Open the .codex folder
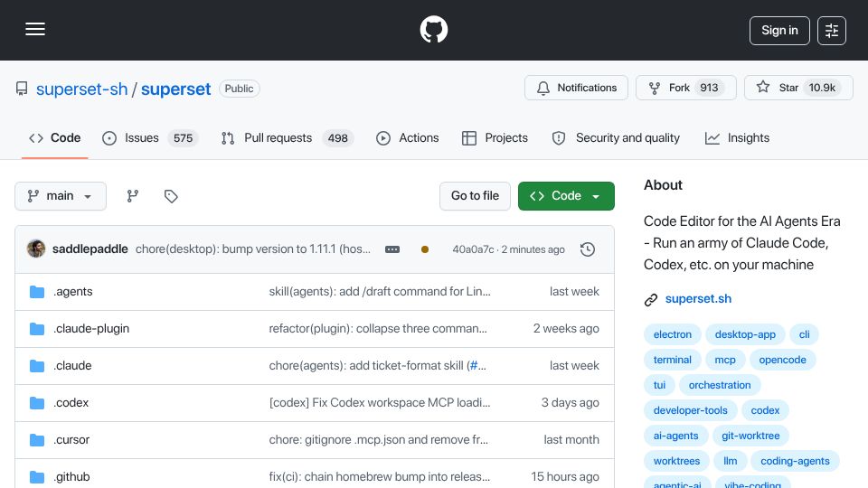Screen dimensions: 868x488 [x=71, y=403]
